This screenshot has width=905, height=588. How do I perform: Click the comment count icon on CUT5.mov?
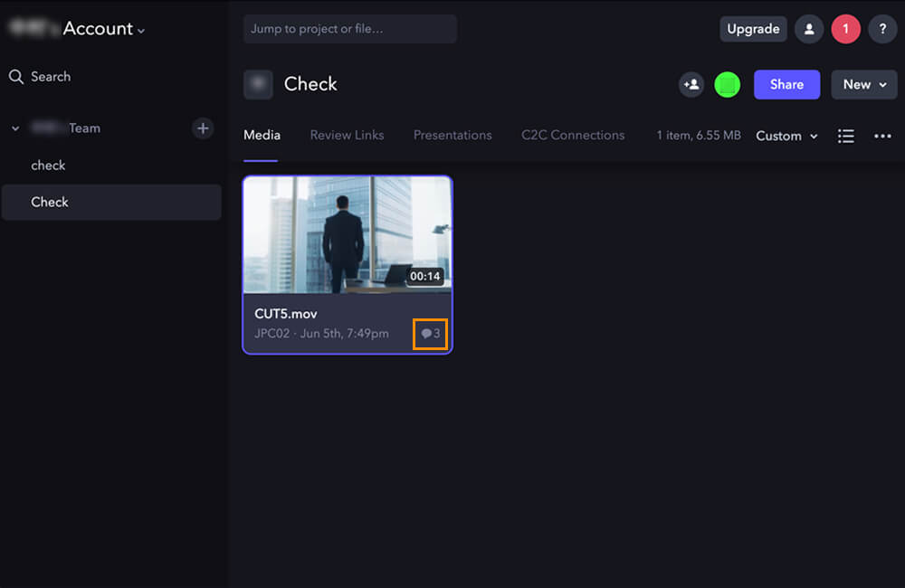(x=431, y=334)
